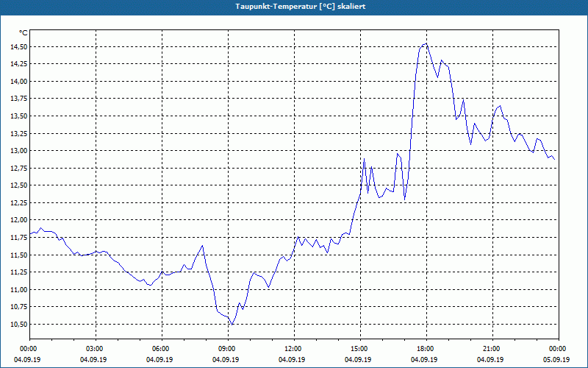Screen dimensions: 588x368
Task: Click the 10,75 y-axis label
Action: pyautogui.click(x=18, y=307)
